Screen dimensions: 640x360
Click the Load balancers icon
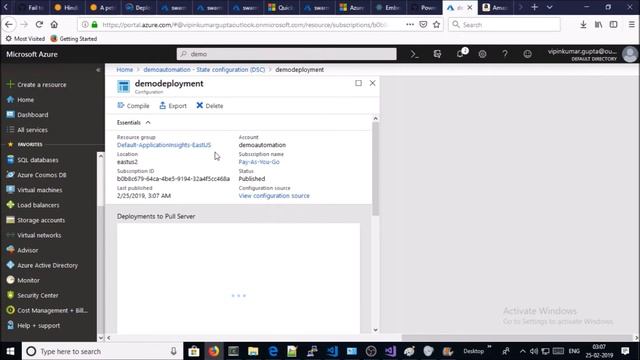[x=11, y=205]
